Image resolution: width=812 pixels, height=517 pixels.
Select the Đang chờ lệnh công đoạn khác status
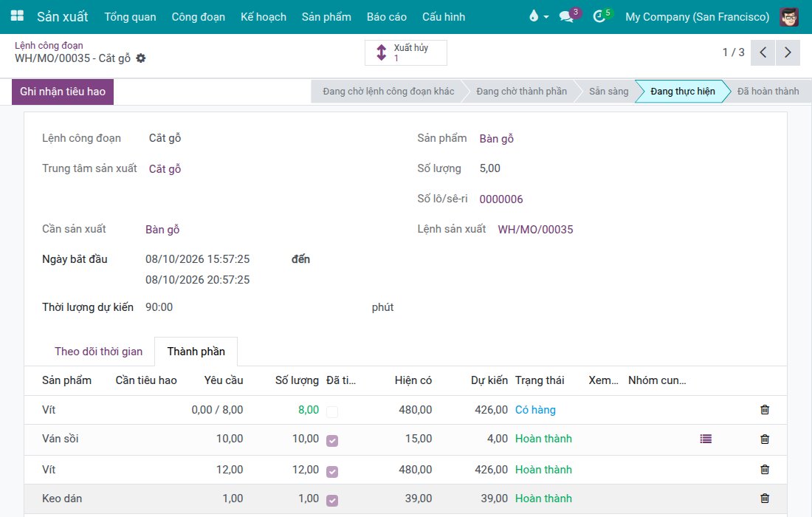[x=388, y=92]
